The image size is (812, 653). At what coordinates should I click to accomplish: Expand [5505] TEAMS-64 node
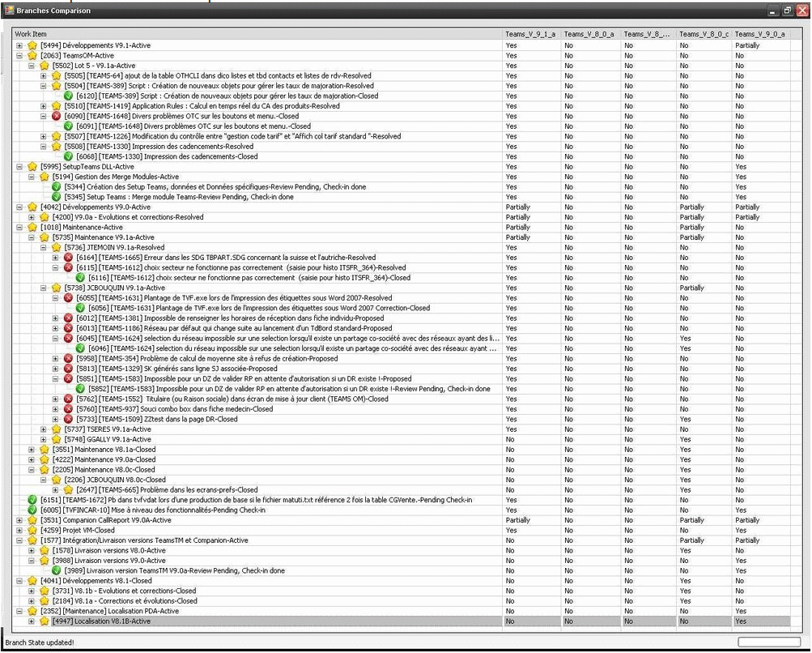[44, 75]
